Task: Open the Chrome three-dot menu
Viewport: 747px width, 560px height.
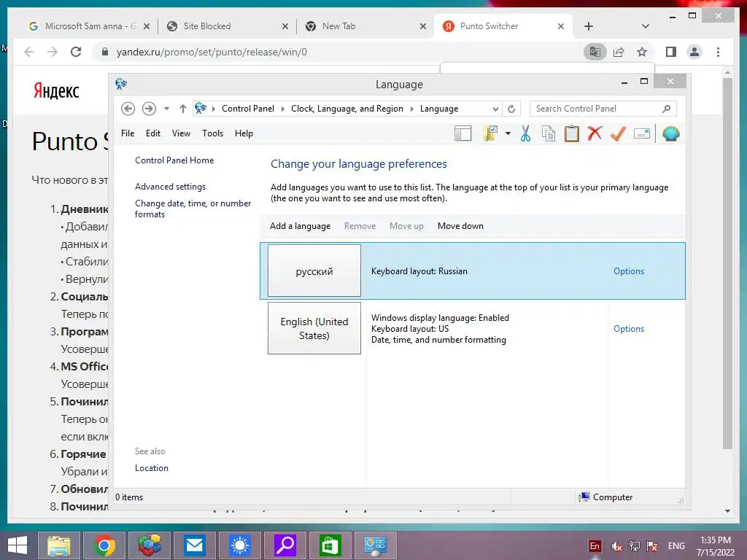Action: [718, 52]
